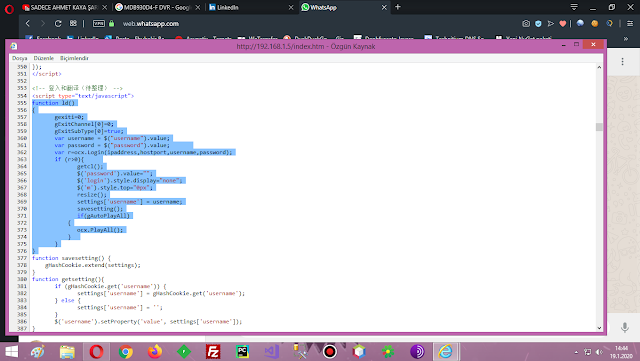This screenshot has height=361, width=640.
Task: Open WhatsApp three-dot chat menu
Action: [x=622, y=62]
